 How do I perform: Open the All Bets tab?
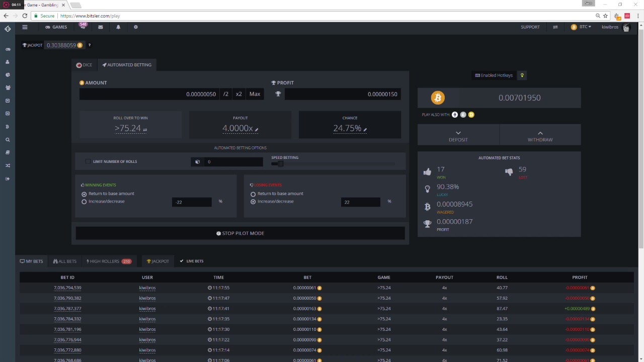click(x=65, y=261)
